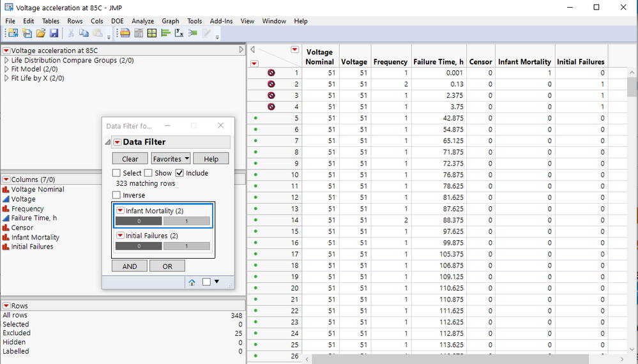Open the Infant Mortality filter red triangle
This screenshot has height=364, width=638.
120,211
